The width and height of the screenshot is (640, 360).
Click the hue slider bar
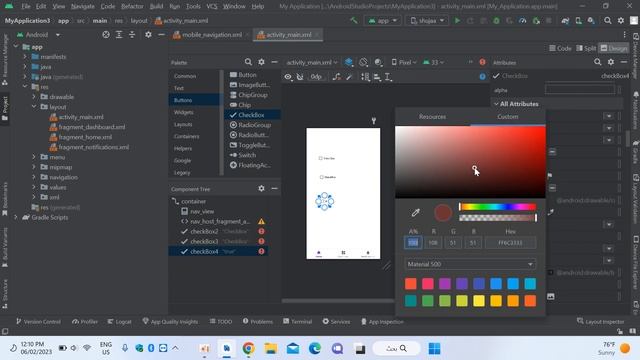(498, 207)
